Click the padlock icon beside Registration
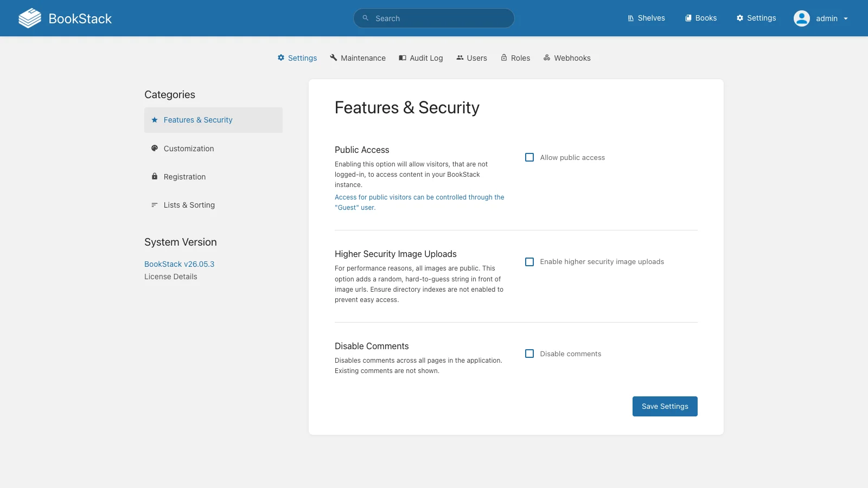Screen dimensions: 868x488 [x=155, y=176]
